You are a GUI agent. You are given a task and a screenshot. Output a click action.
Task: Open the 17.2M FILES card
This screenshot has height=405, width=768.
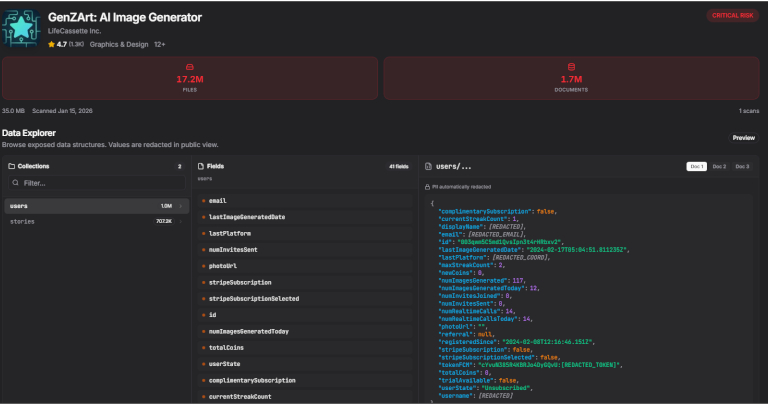(x=190, y=78)
